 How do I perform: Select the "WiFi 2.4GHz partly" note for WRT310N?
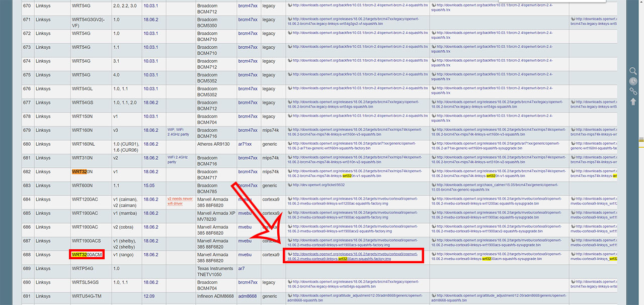click(x=178, y=160)
